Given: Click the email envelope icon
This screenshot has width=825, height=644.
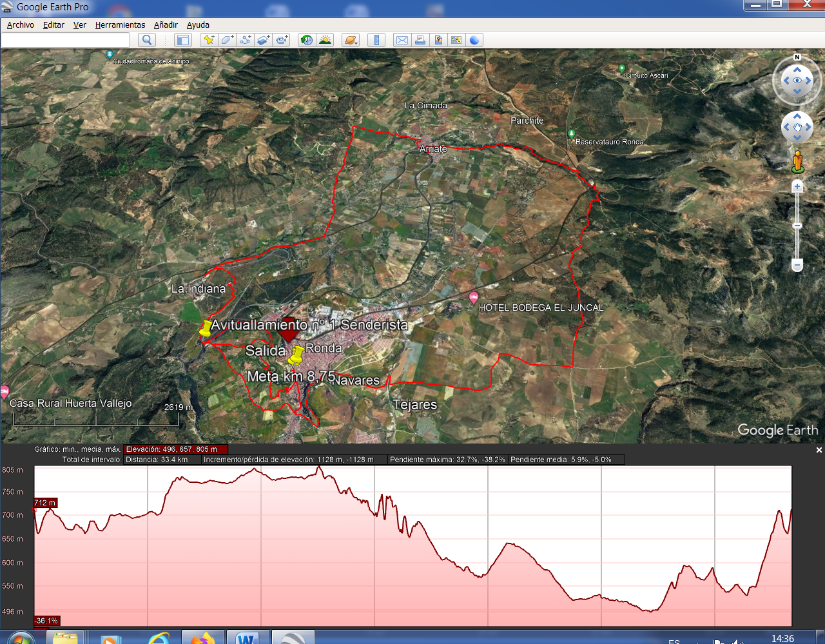Looking at the screenshot, I should pyautogui.click(x=402, y=40).
